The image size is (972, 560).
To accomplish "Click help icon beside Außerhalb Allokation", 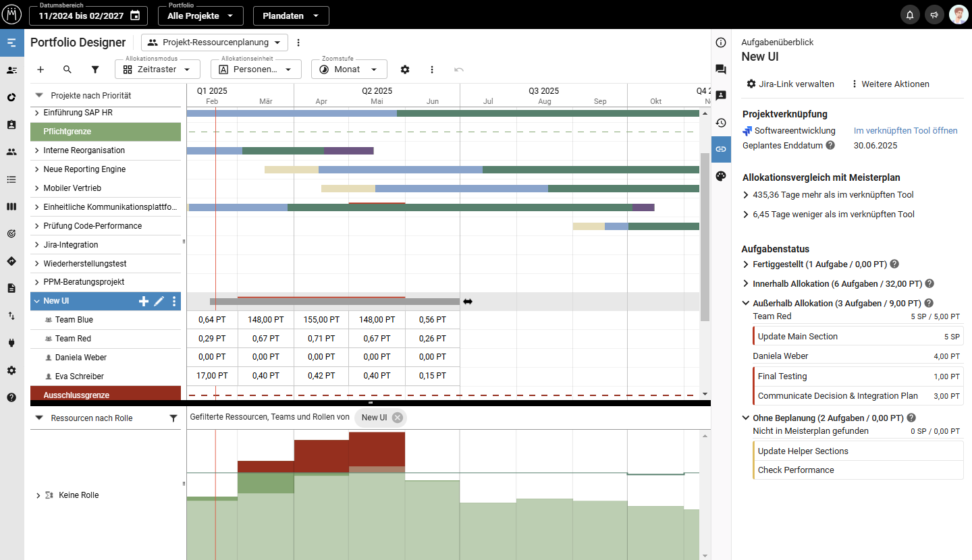I will (x=929, y=304).
